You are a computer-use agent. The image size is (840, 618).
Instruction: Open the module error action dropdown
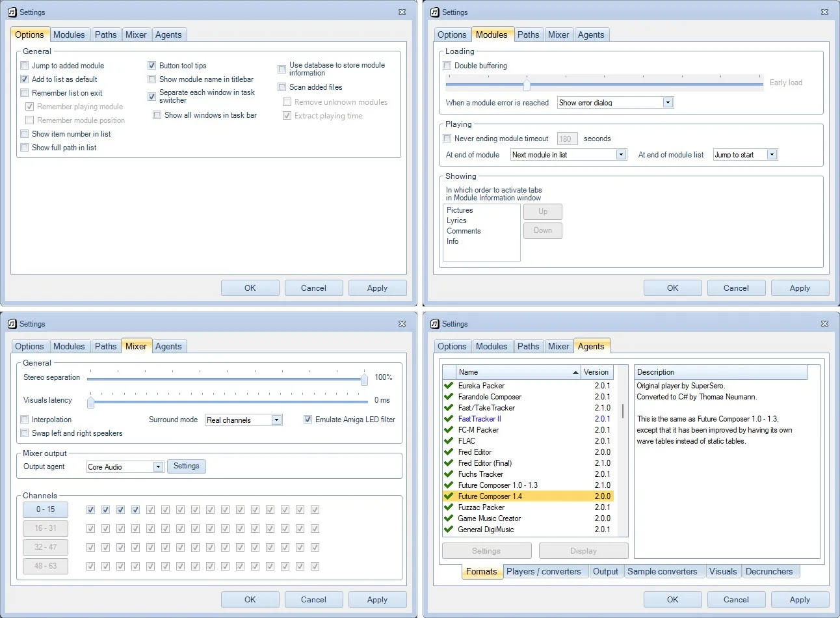668,103
